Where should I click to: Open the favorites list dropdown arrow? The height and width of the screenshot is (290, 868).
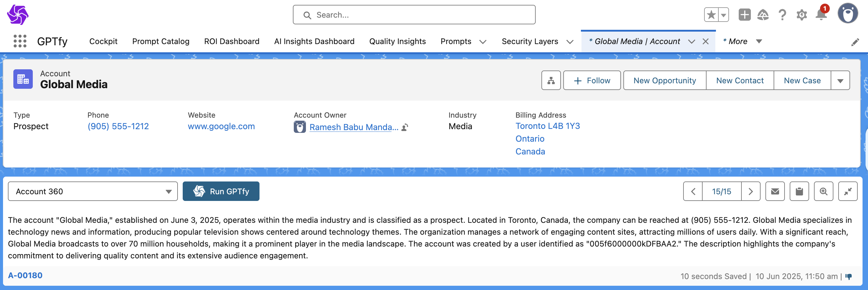[724, 15]
